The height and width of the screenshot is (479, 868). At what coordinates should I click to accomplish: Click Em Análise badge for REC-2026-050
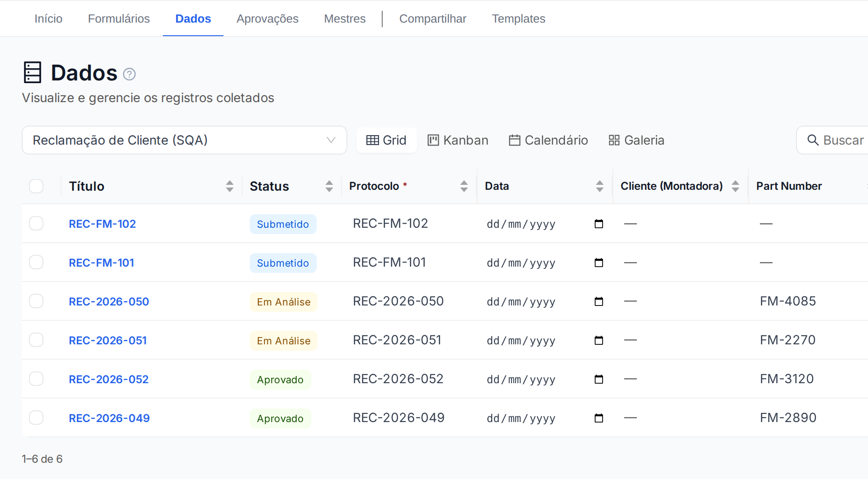point(284,302)
